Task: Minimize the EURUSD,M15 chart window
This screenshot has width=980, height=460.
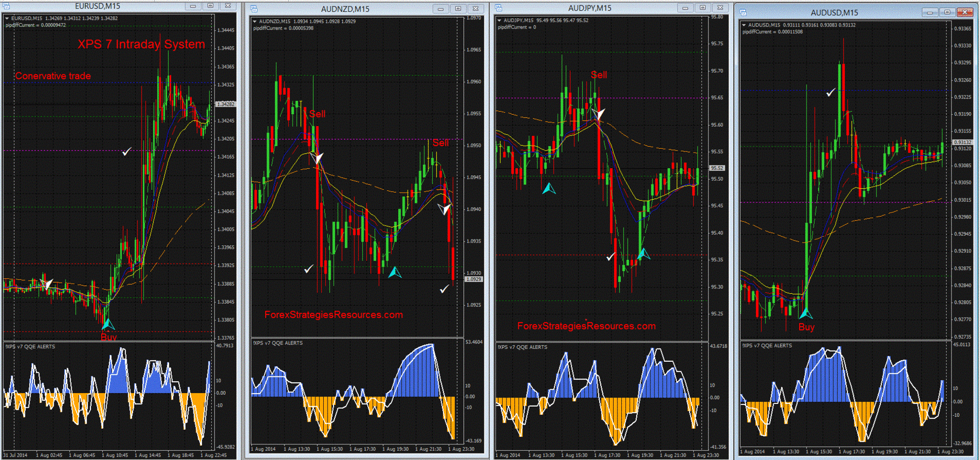Action: click(193, 6)
